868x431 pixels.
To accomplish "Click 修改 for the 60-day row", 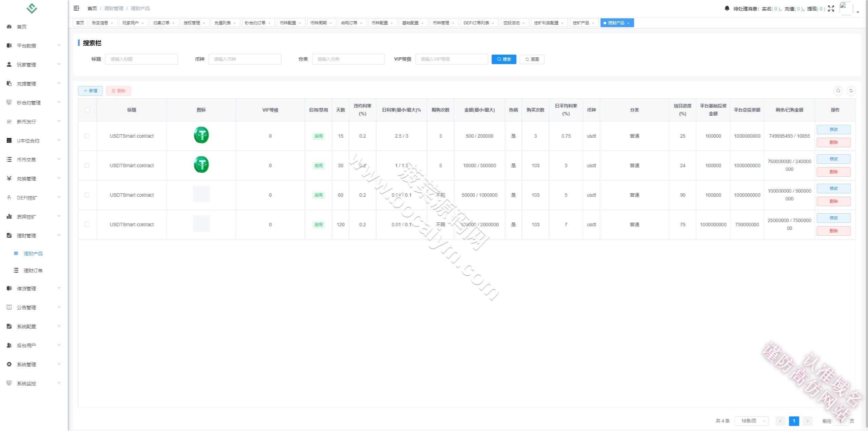I will point(833,189).
